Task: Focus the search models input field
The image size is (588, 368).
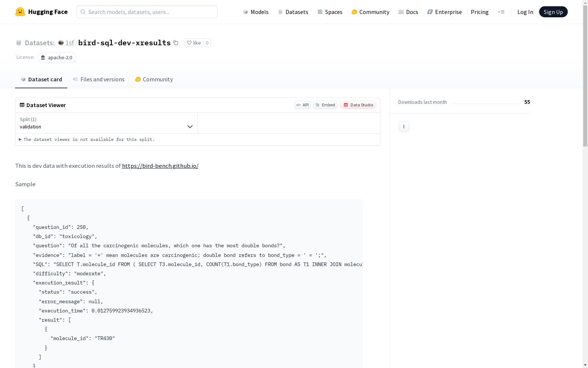Action: tap(147, 12)
